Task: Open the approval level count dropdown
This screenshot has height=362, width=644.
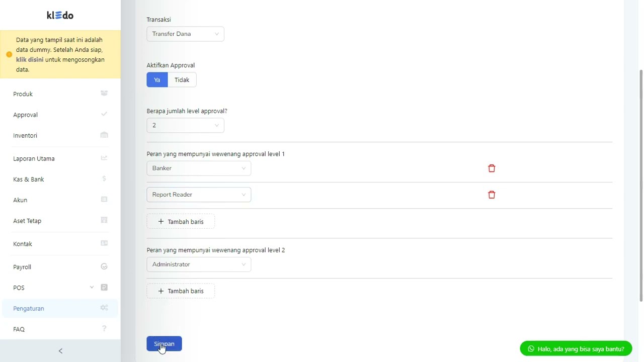Action: tap(185, 125)
